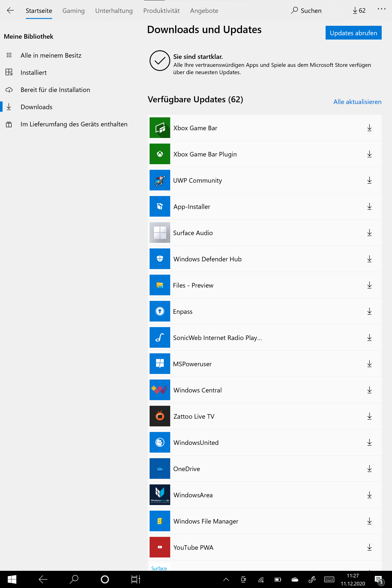Open the Windows File Manager entry name

206,521
